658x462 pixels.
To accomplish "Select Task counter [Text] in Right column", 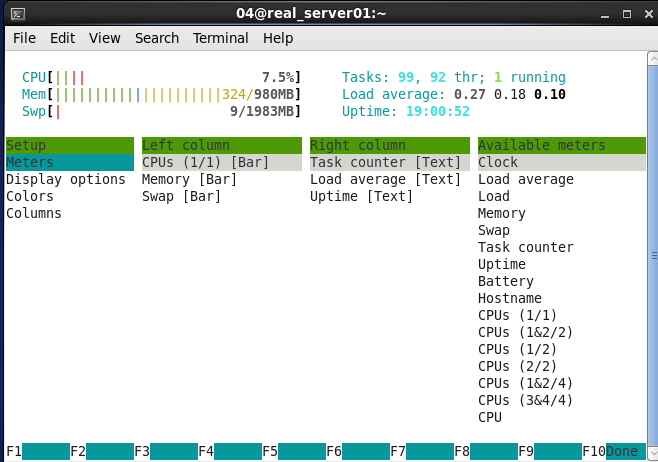I will click(389, 162).
